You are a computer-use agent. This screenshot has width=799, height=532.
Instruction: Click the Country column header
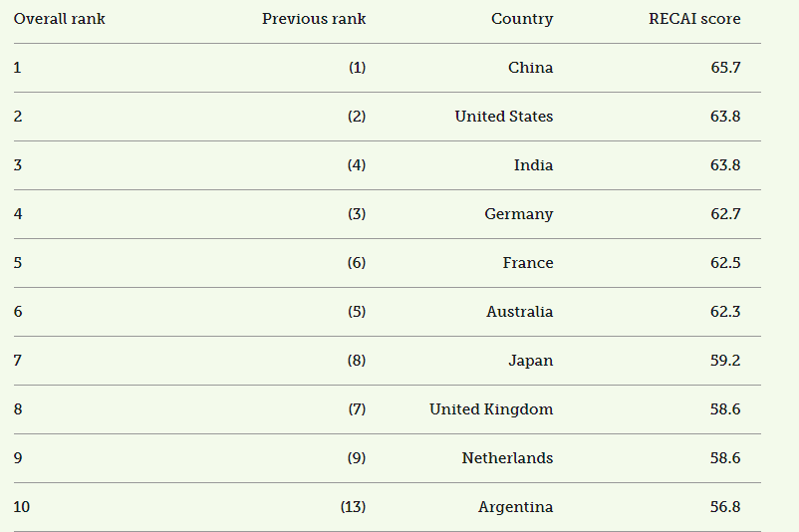[522, 19]
